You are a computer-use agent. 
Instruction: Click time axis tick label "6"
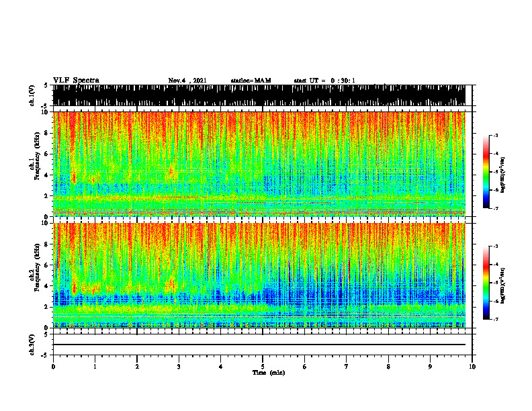tap(305, 367)
